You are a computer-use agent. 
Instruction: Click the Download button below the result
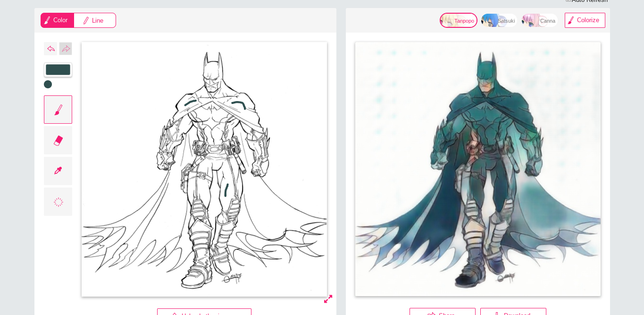[x=513, y=312]
